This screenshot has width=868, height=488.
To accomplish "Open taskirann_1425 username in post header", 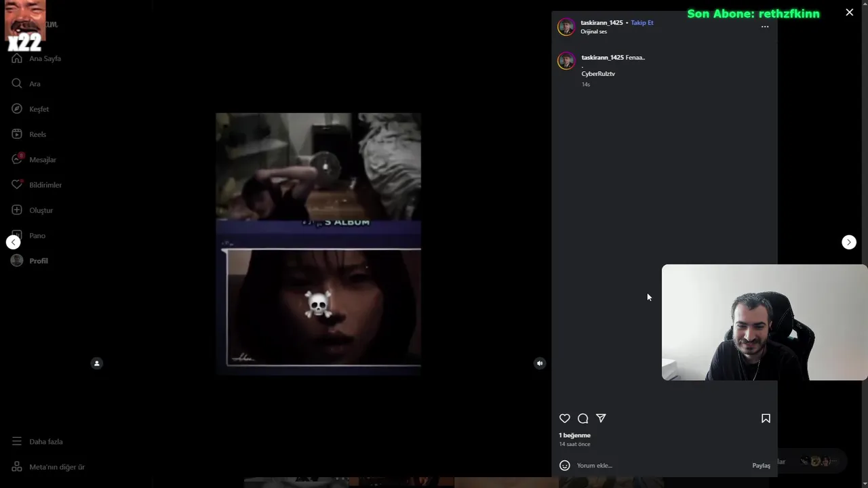I will pos(601,22).
